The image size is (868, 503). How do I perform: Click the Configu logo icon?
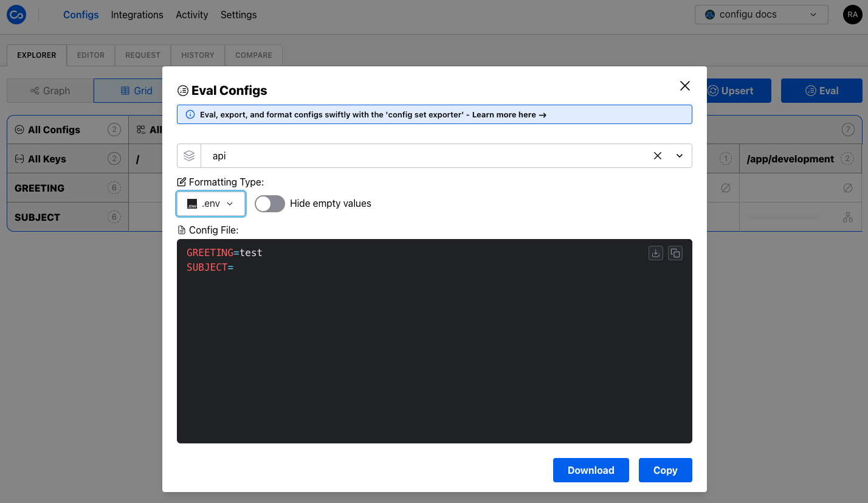tap(16, 15)
